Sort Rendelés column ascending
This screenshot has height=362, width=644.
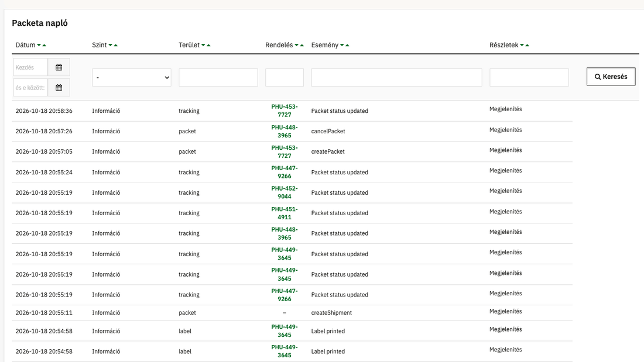pos(302,45)
